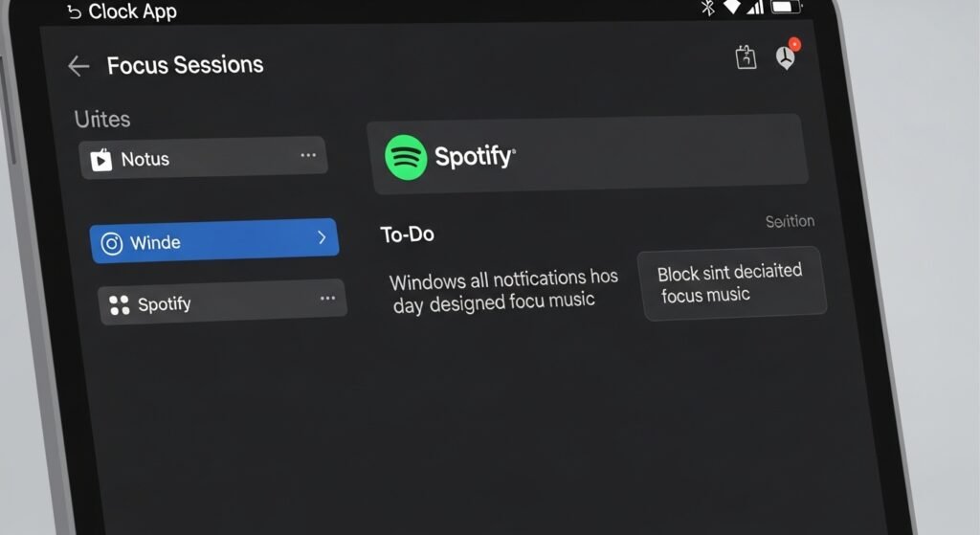Image resolution: width=980 pixels, height=535 pixels.
Task: Click the Windows all notifications description text
Action: 503,290
